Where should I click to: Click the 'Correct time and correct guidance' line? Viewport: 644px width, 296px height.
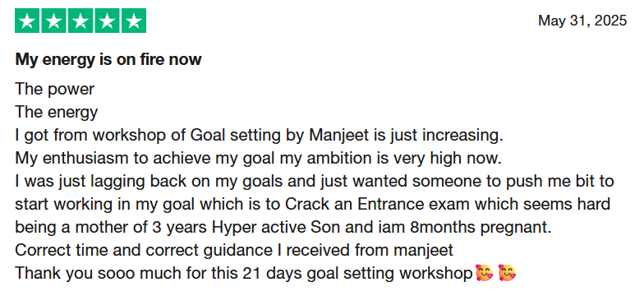coord(234,250)
